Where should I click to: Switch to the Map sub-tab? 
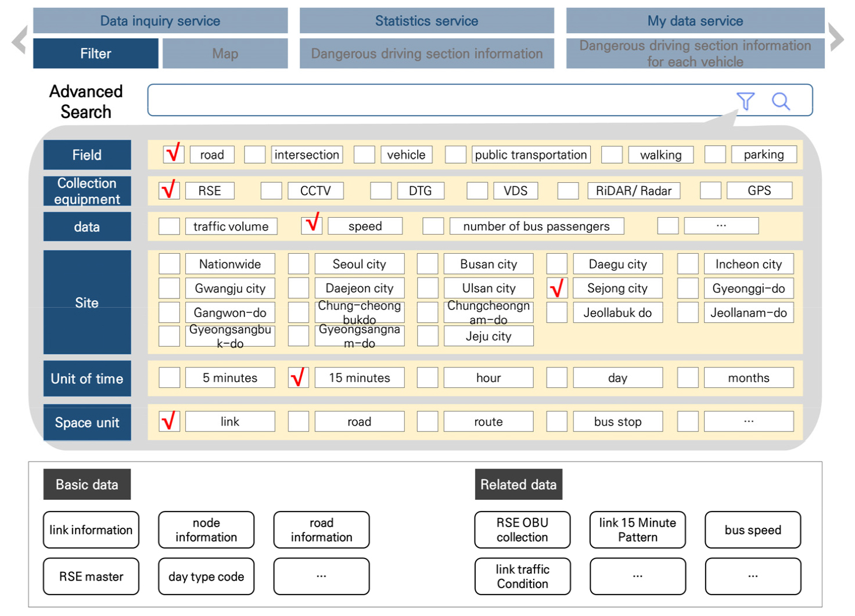225,53
